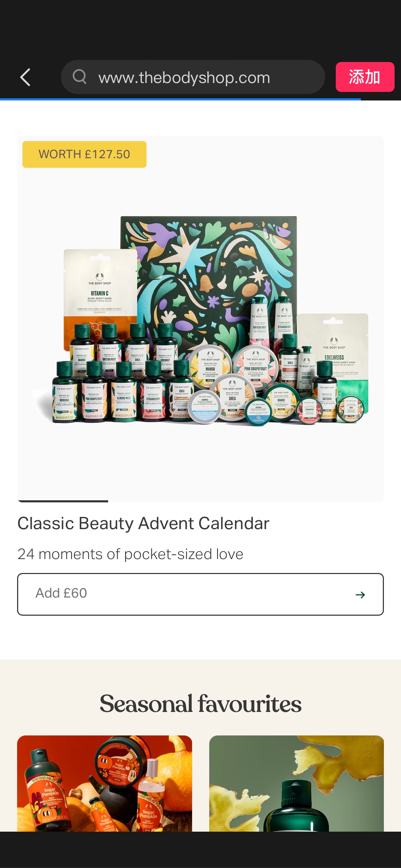Click the 24 moments of pocket-sized love text
Image resolution: width=401 pixels, height=868 pixels.
click(x=130, y=554)
